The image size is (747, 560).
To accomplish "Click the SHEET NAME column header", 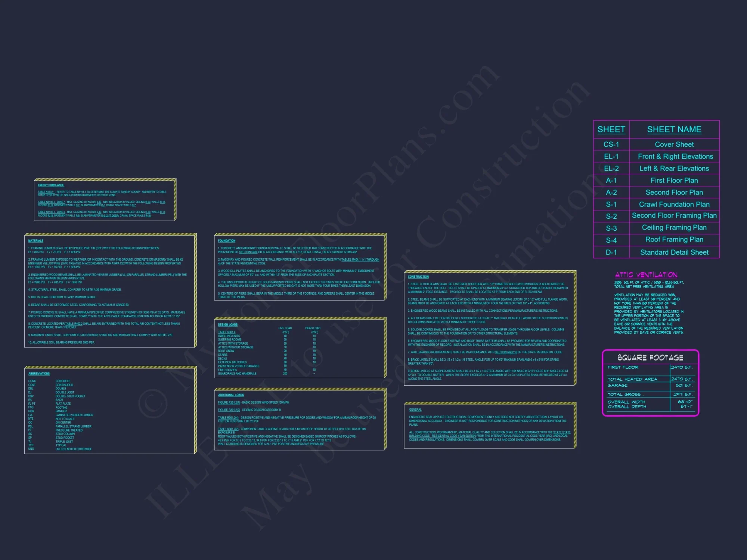I will (674, 130).
